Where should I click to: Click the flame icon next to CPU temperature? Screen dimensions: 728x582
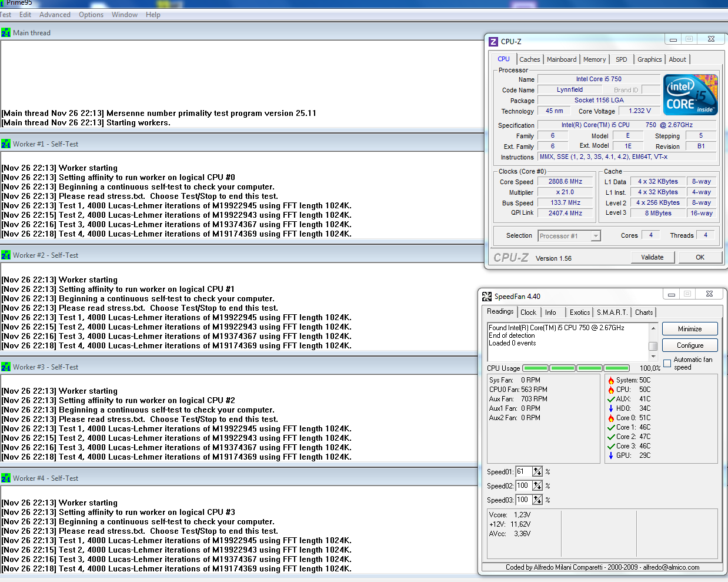point(611,390)
